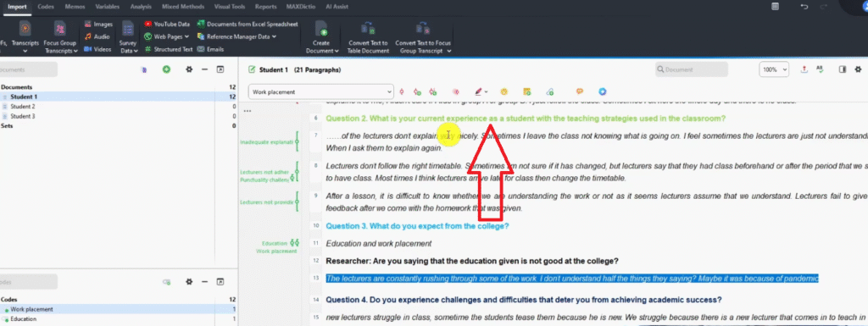Select the Education code

[119, 319]
